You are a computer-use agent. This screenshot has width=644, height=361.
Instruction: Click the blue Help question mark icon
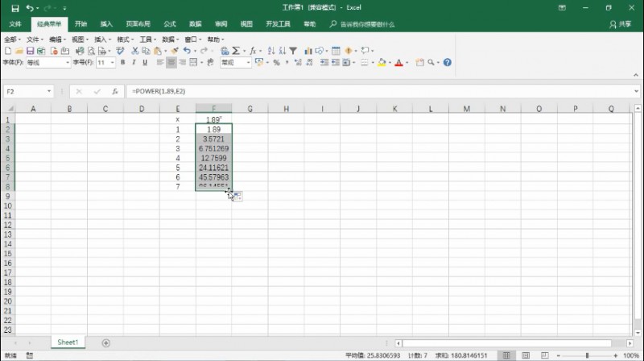pos(448,63)
